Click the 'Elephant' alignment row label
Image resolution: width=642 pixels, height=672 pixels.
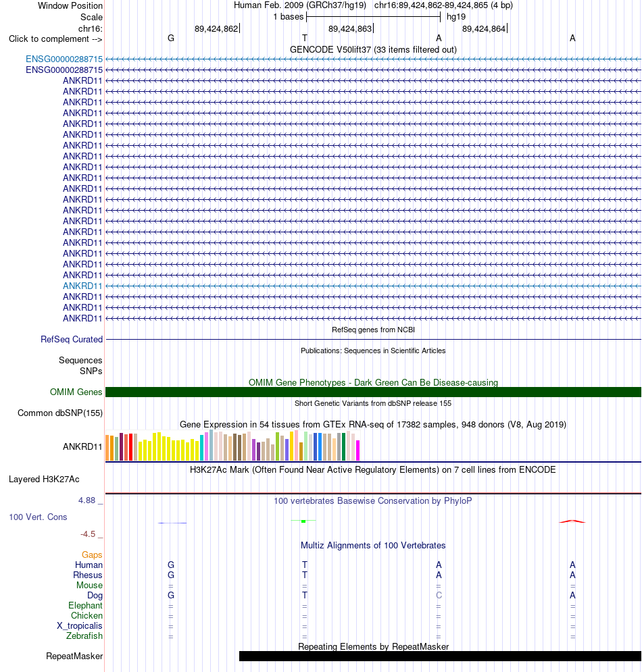point(85,606)
